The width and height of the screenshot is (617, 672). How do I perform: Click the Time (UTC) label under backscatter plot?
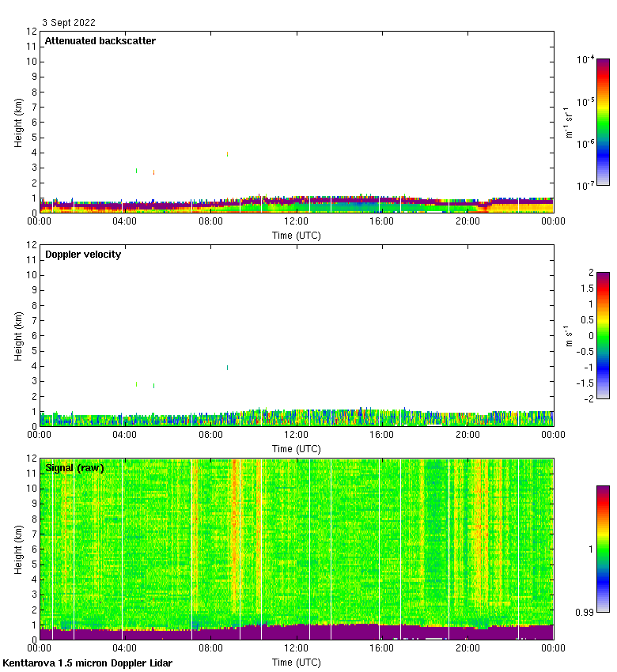point(297,236)
